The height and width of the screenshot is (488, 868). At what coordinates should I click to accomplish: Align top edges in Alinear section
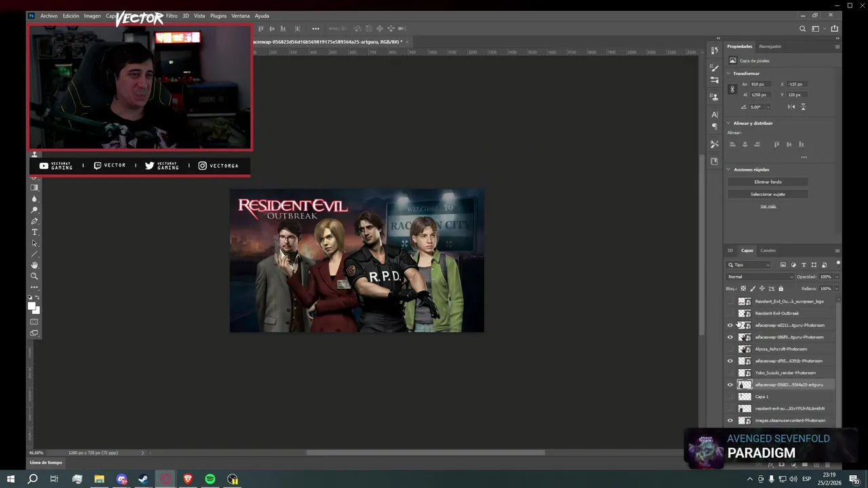[x=776, y=144]
